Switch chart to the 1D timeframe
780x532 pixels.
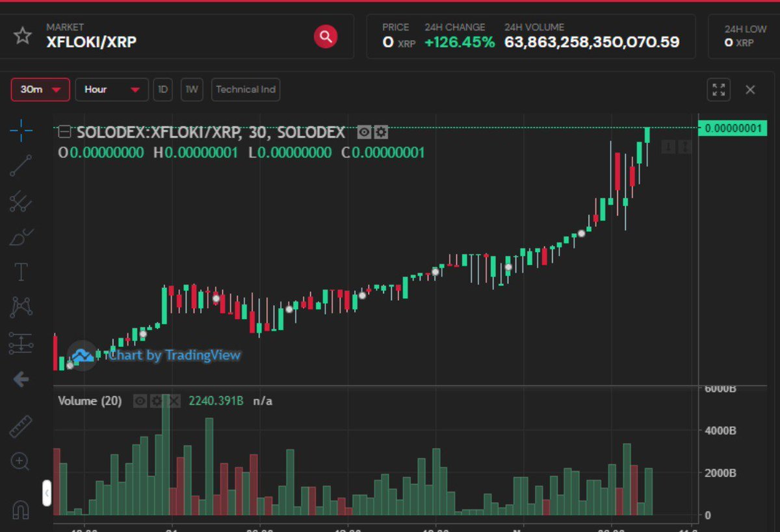point(162,90)
